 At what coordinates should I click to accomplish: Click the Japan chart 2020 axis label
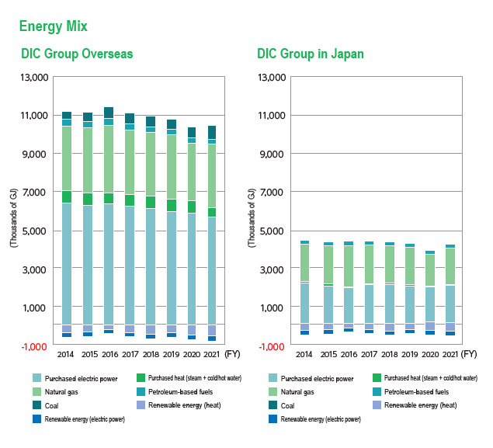tap(430, 354)
